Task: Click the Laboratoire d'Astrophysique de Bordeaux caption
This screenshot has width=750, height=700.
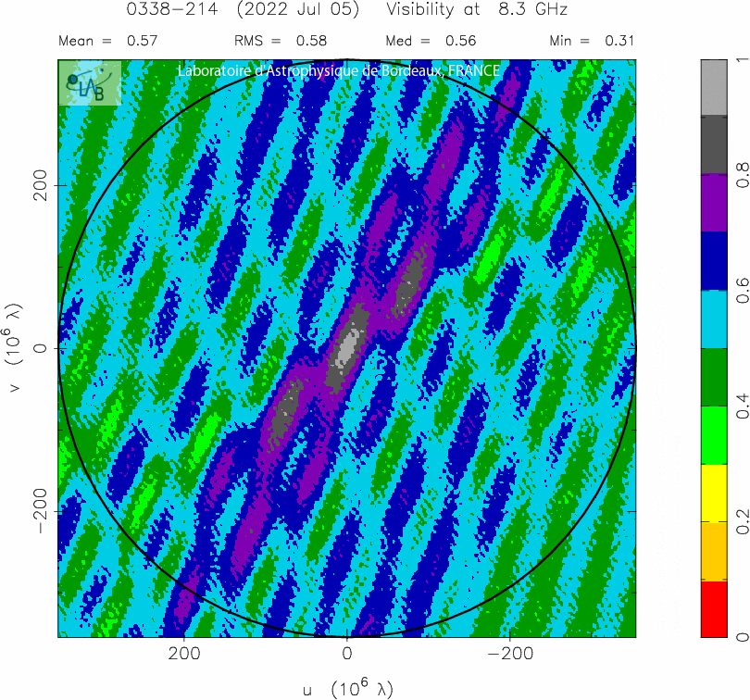Action: tap(338, 71)
